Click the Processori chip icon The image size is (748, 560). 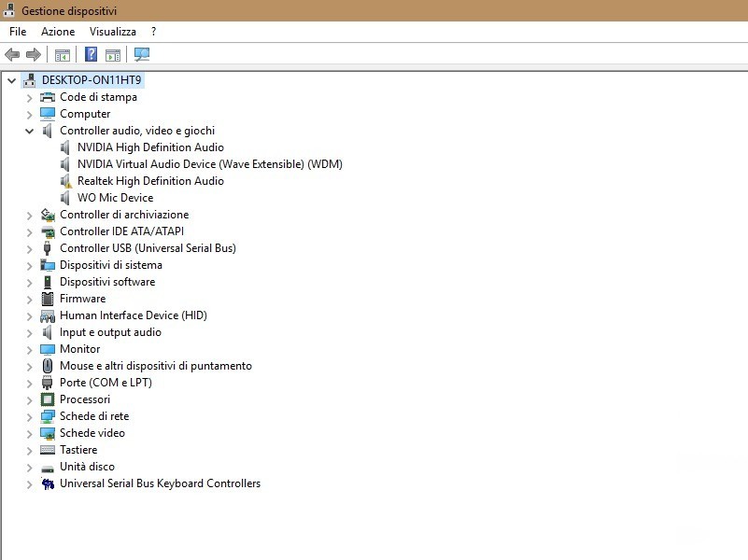(x=48, y=399)
